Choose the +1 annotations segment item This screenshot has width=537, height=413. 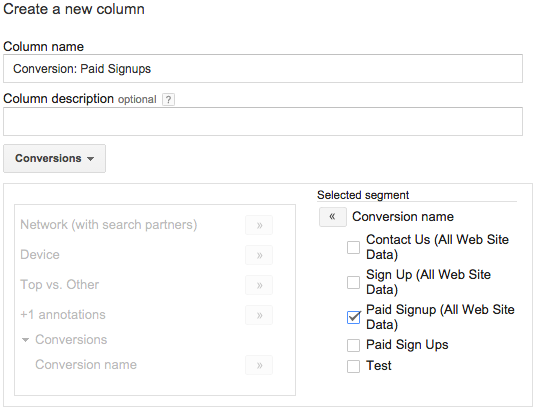pos(63,315)
